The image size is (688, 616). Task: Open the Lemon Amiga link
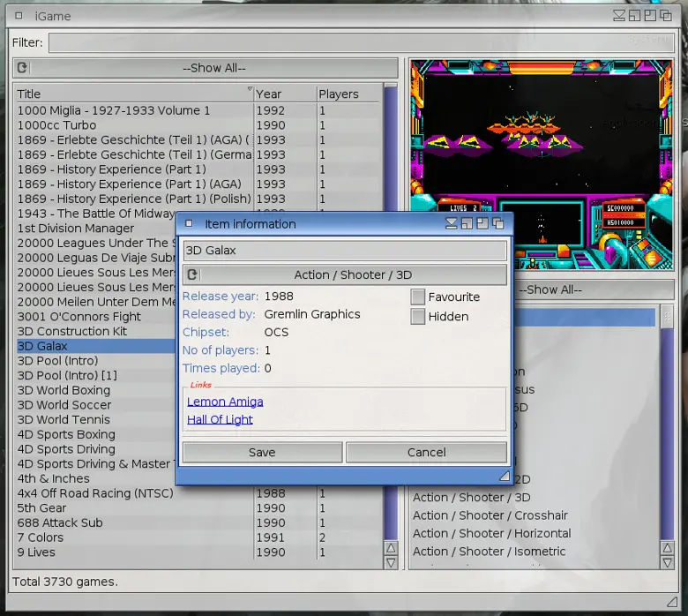[x=225, y=402]
